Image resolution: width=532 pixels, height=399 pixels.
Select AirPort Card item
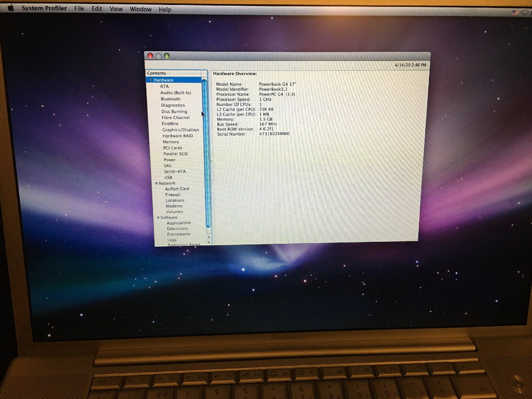pyautogui.click(x=177, y=189)
